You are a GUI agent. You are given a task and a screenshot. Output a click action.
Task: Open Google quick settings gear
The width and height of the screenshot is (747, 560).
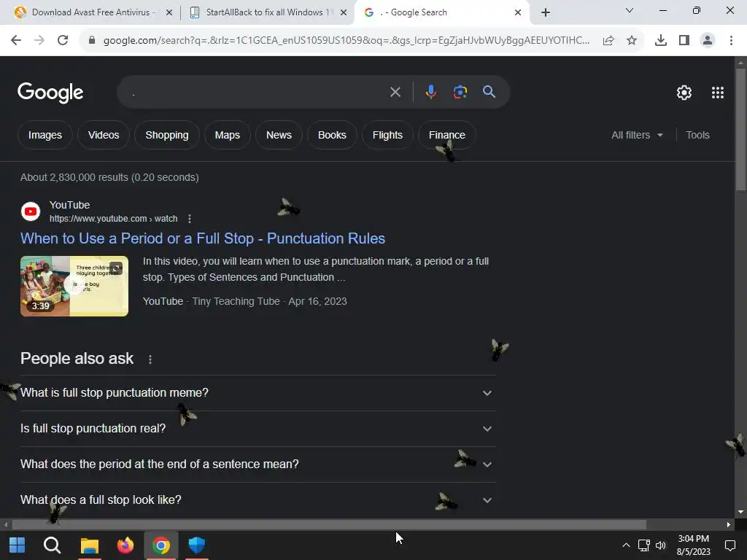pos(684,93)
